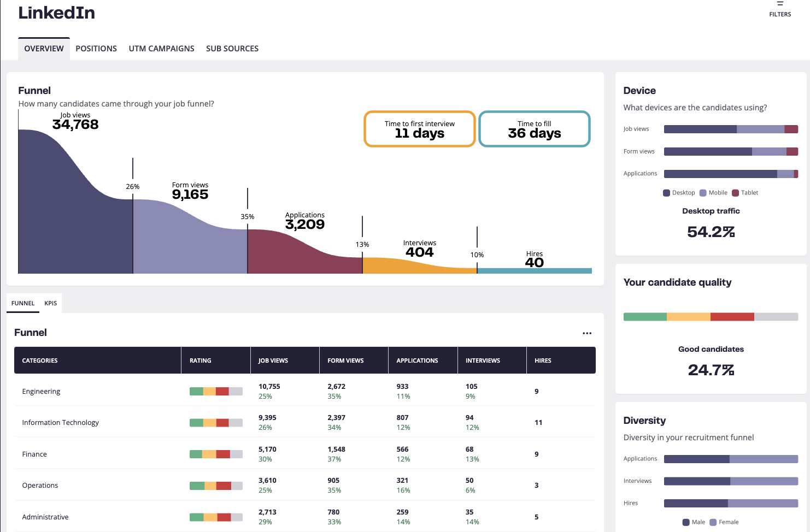
Task: Click the 321 applications cell
Action: pos(403,480)
